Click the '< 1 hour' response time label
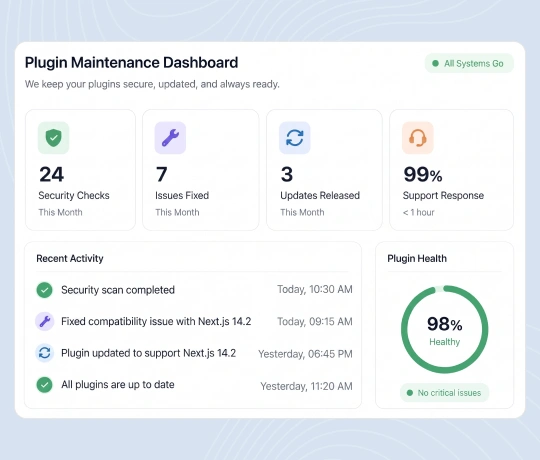Image resolution: width=540 pixels, height=460 pixels. 418,212
